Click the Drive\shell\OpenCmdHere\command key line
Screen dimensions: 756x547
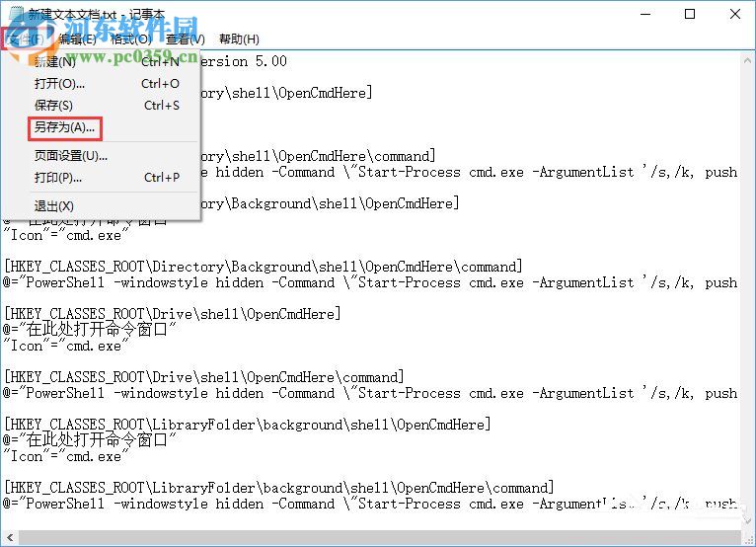point(204,377)
